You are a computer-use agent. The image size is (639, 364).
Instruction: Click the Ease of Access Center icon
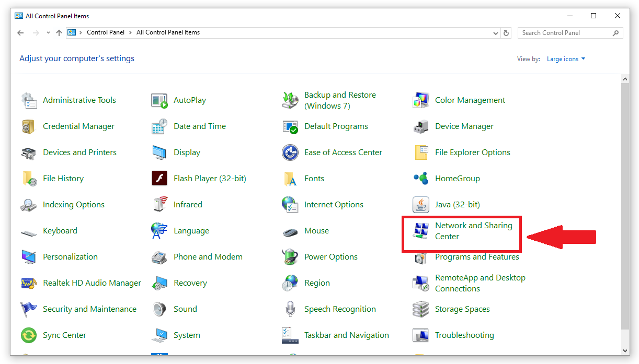click(x=290, y=152)
